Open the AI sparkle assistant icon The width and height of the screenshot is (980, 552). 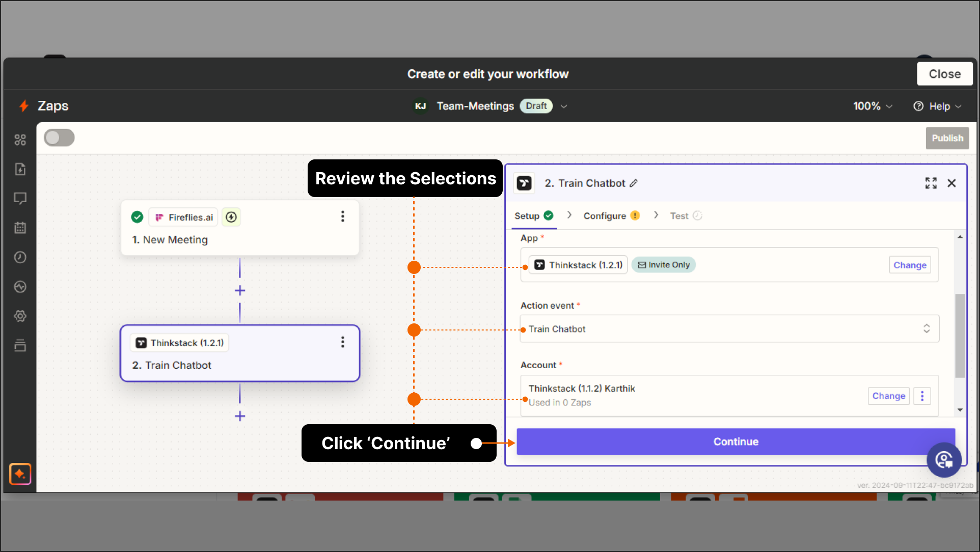tap(20, 474)
